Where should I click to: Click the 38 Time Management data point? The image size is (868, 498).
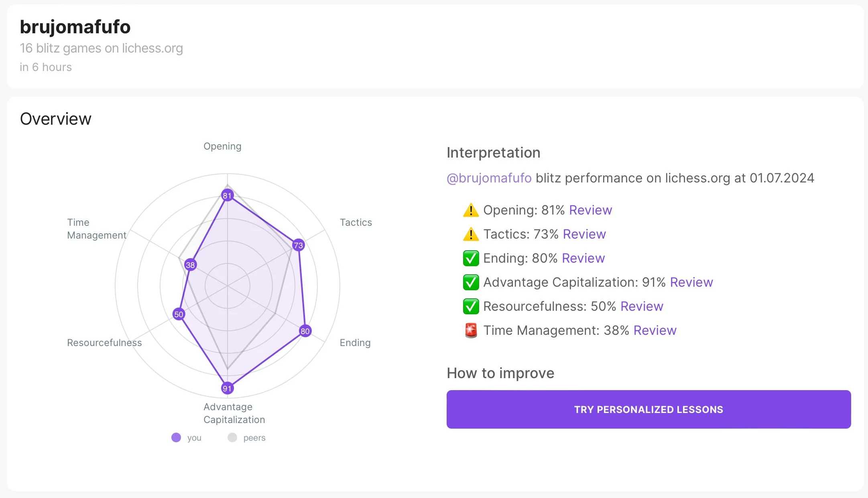point(190,265)
